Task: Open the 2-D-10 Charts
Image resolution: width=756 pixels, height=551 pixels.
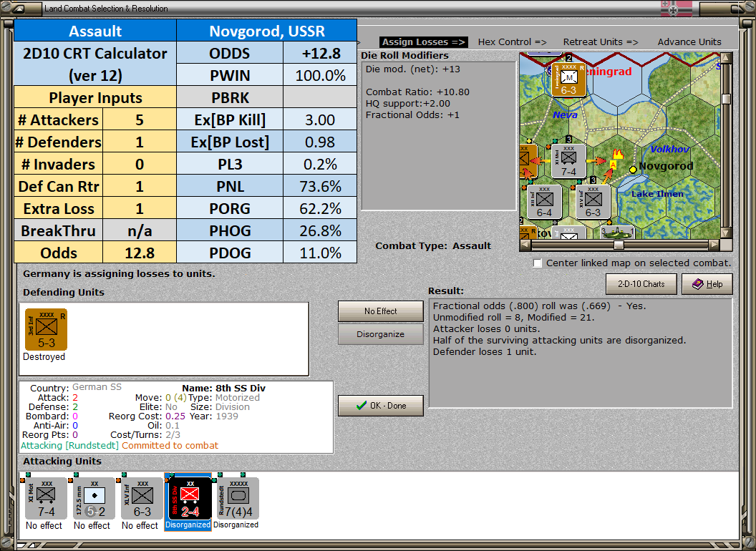Action: pos(641,284)
